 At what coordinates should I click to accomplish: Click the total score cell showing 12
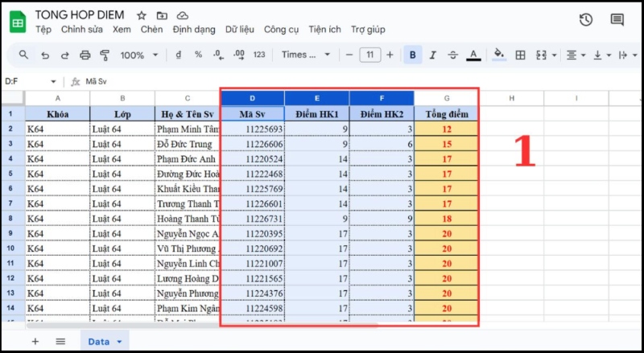pyautogui.click(x=447, y=129)
